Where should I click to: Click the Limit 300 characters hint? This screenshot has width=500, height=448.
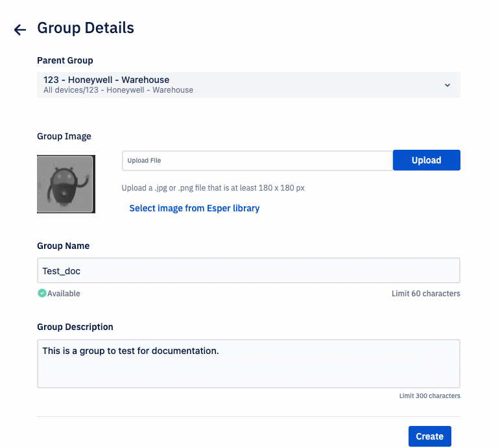click(x=429, y=395)
